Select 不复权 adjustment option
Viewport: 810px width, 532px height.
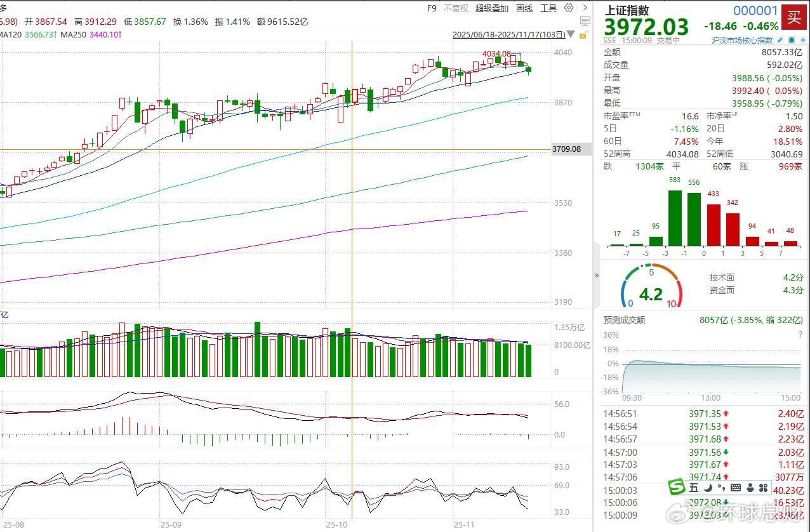coord(456,8)
